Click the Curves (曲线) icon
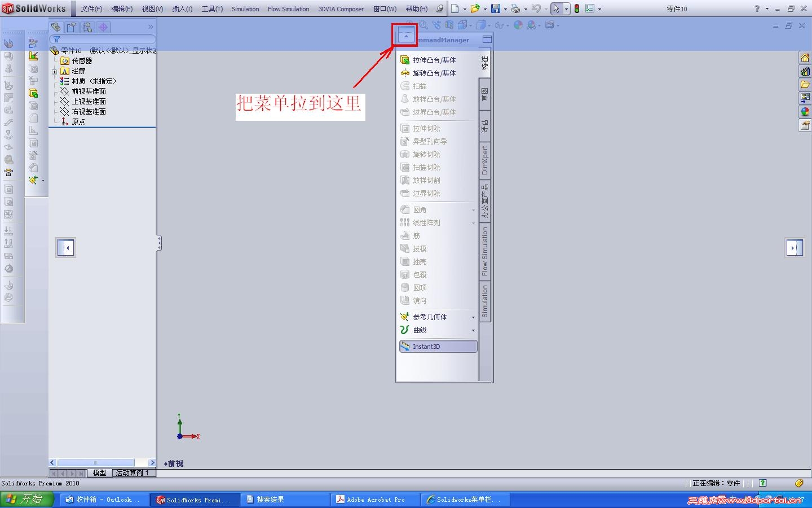Image resolution: width=812 pixels, height=508 pixels. (404, 330)
